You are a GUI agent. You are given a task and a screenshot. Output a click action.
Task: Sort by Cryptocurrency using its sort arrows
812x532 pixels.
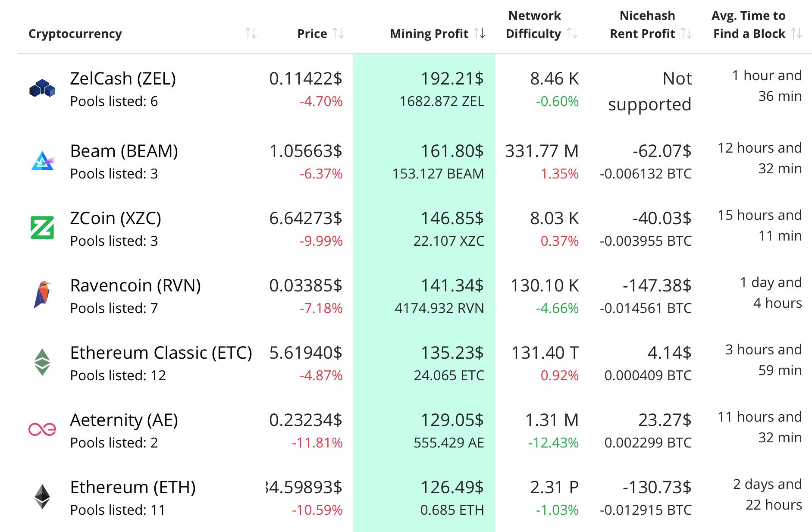point(251,33)
